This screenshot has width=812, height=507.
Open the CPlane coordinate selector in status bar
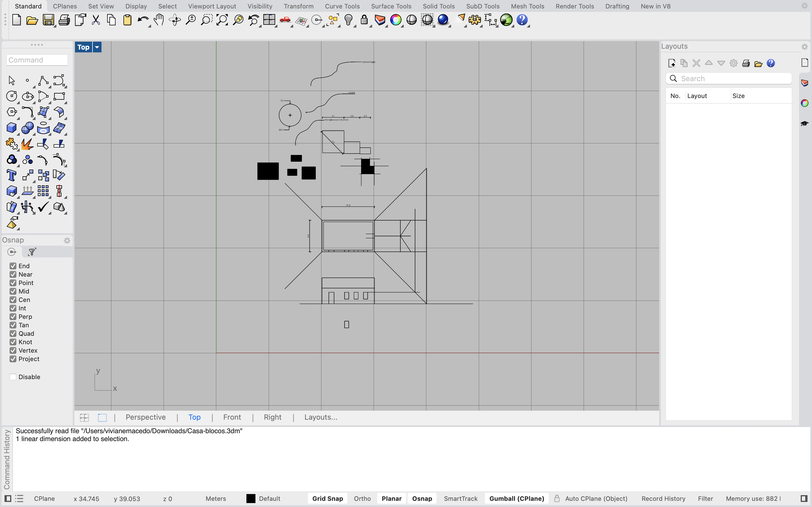(44, 499)
